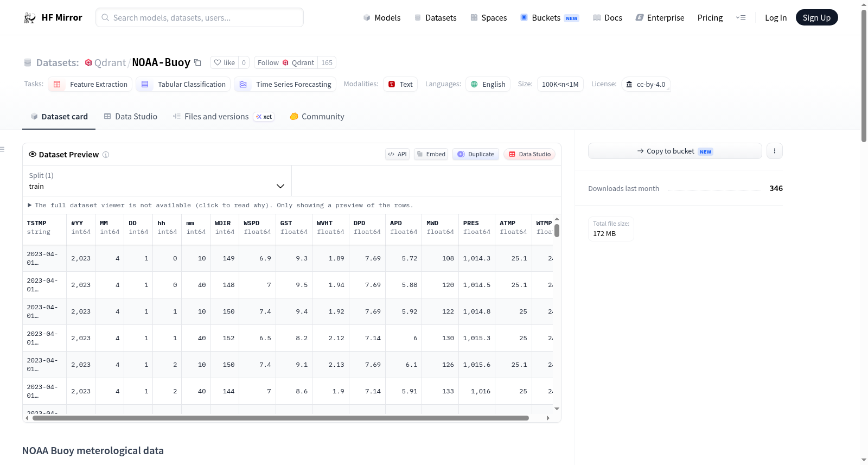868x465 pixels.
Task: Click the API button
Action: [397, 154]
